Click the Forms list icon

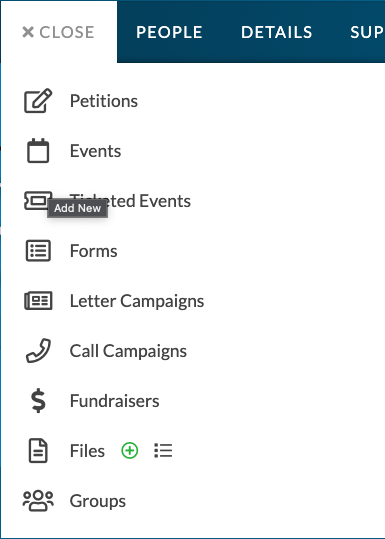[38, 251]
